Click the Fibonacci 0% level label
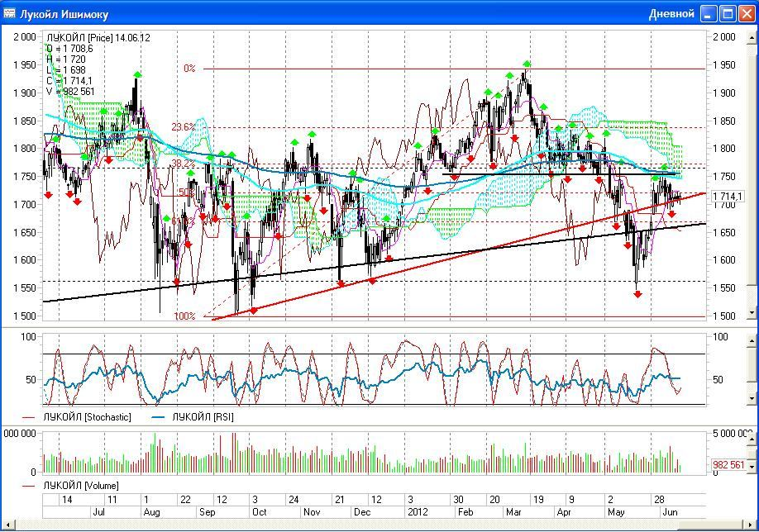Viewport: 759px width, 532px height. (x=189, y=69)
